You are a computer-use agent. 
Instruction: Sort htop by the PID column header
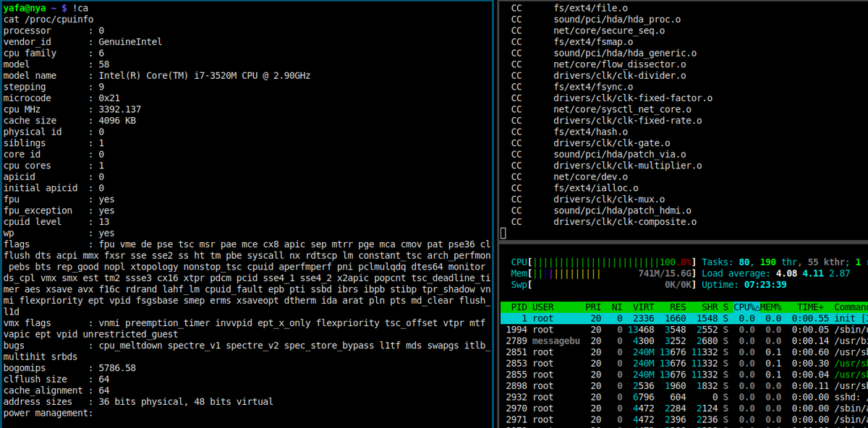pyautogui.click(x=519, y=307)
